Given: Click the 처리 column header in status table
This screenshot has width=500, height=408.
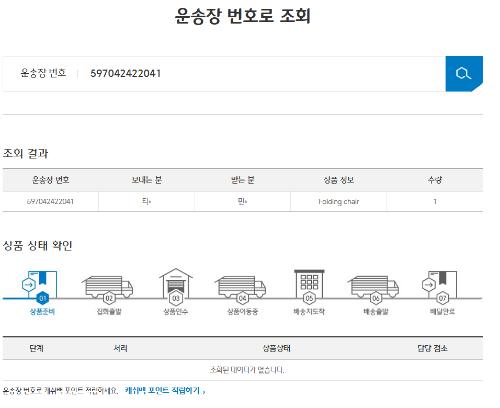Looking at the screenshot, I should pyautogui.click(x=120, y=348).
